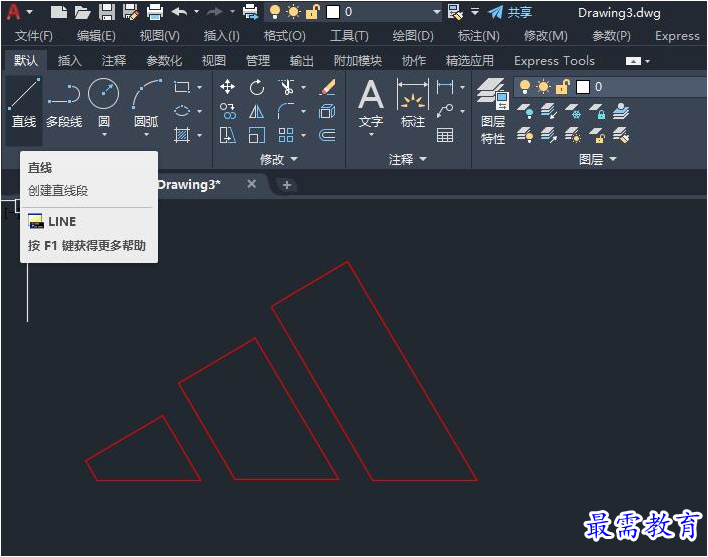Open the 绘图(D) menu
The image size is (708, 557).
[413, 36]
